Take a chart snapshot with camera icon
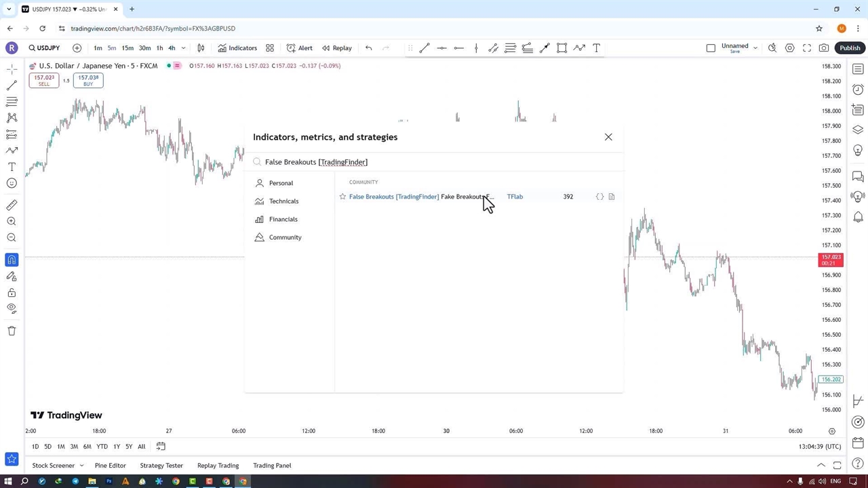 click(824, 48)
